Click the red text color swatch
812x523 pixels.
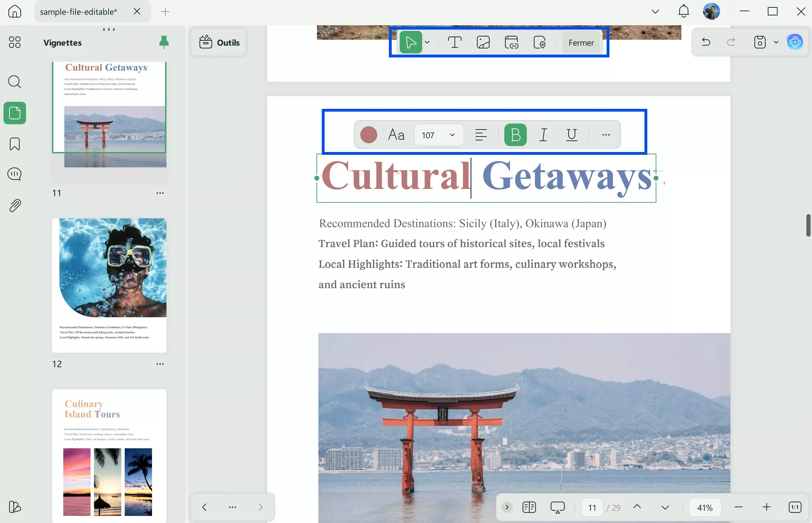[x=368, y=135]
